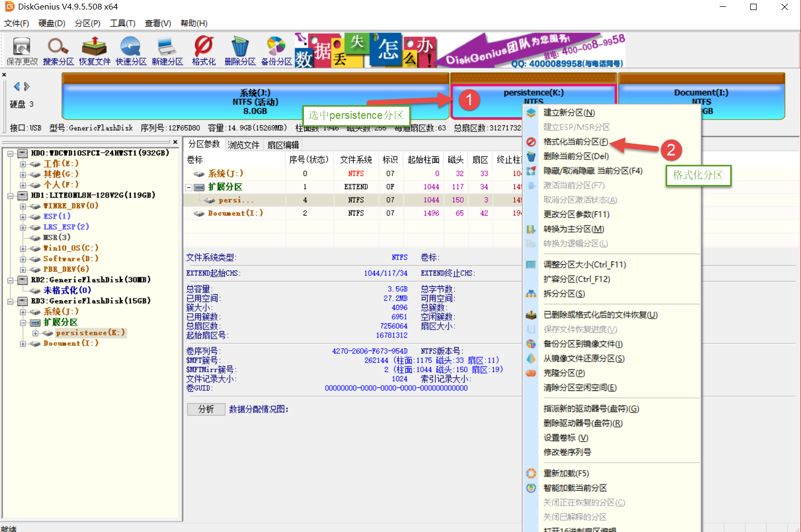Choose 修改卷序列号 menu entry
The image size is (801, 532).
tap(612, 452)
